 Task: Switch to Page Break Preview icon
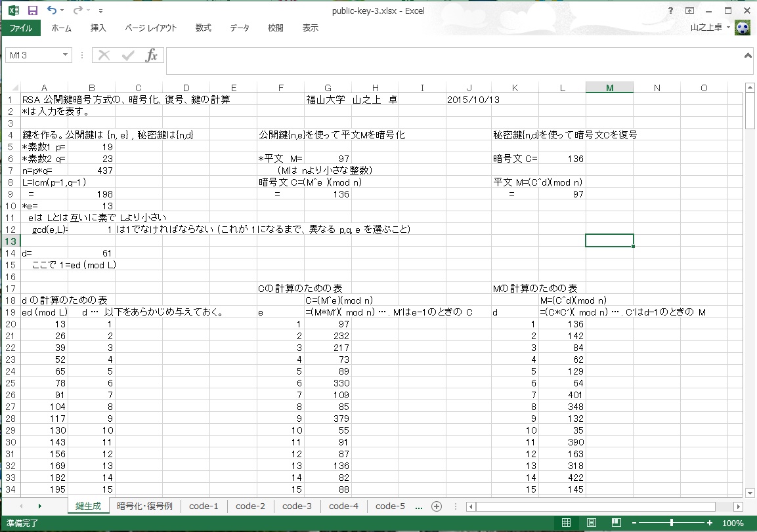pos(616,523)
